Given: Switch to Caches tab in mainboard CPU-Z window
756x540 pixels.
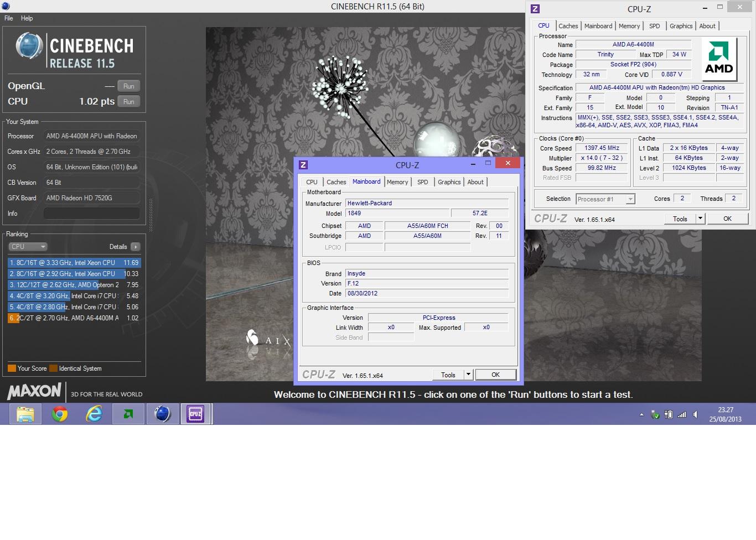Looking at the screenshot, I should coord(336,182).
